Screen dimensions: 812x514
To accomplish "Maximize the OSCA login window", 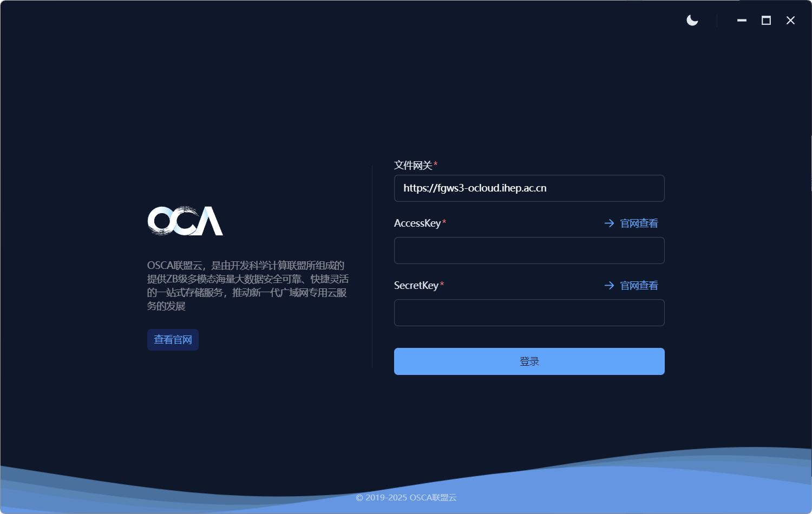I will pyautogui.click(x=766, y=21).
